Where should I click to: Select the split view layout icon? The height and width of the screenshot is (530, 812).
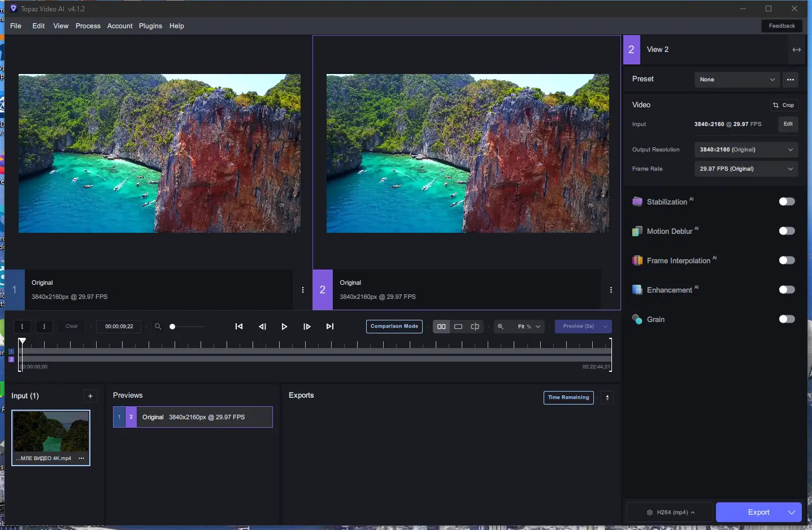point(475,327)
